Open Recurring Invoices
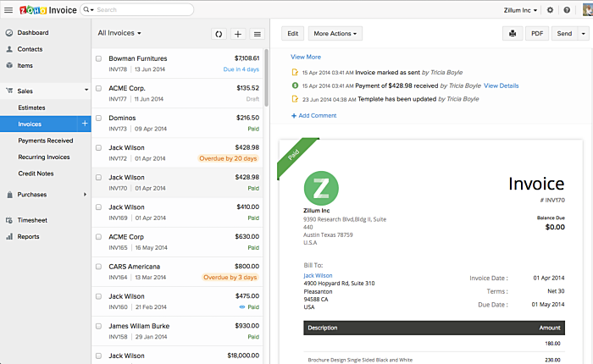593x364 pixels. (44, 157)
